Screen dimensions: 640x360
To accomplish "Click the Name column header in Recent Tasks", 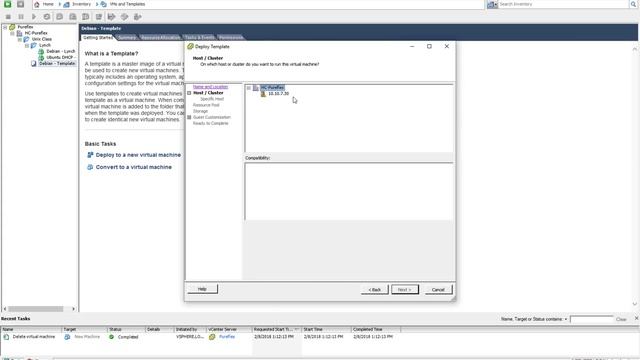I will [x=31, y=329].
